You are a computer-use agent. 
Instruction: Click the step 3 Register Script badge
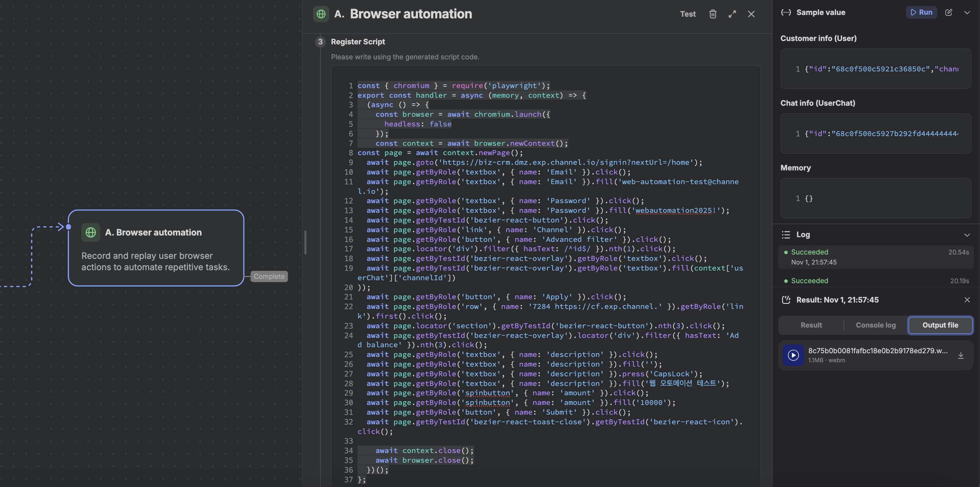point(320,42)
